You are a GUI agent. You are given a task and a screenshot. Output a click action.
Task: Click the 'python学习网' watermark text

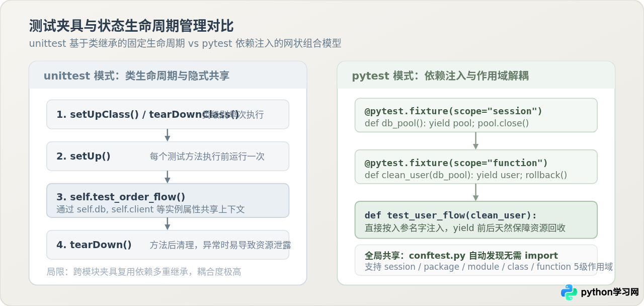pos(610,292)
